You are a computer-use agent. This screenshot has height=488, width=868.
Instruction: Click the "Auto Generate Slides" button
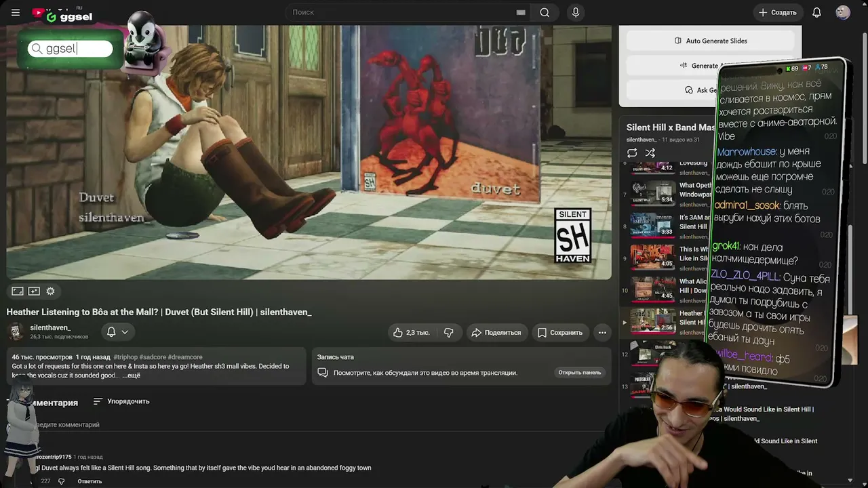point(710,41)
